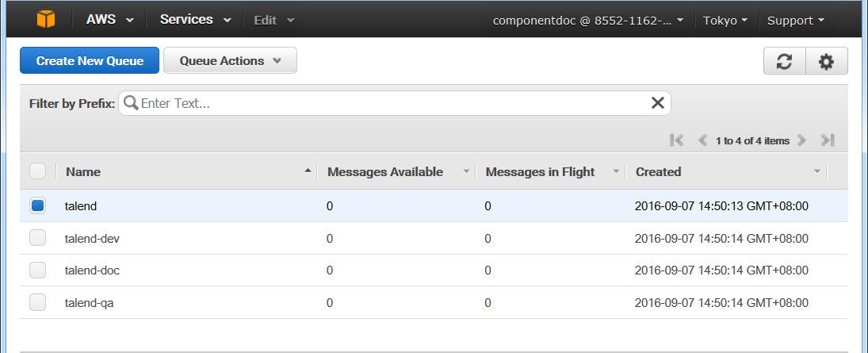
Task: Open the Queue Actions dropdown
Action: (230, 61)
